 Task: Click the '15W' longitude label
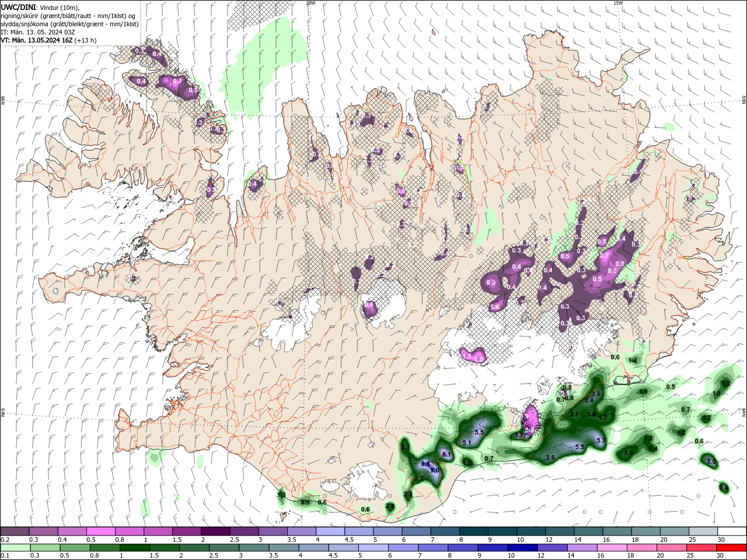618,3
